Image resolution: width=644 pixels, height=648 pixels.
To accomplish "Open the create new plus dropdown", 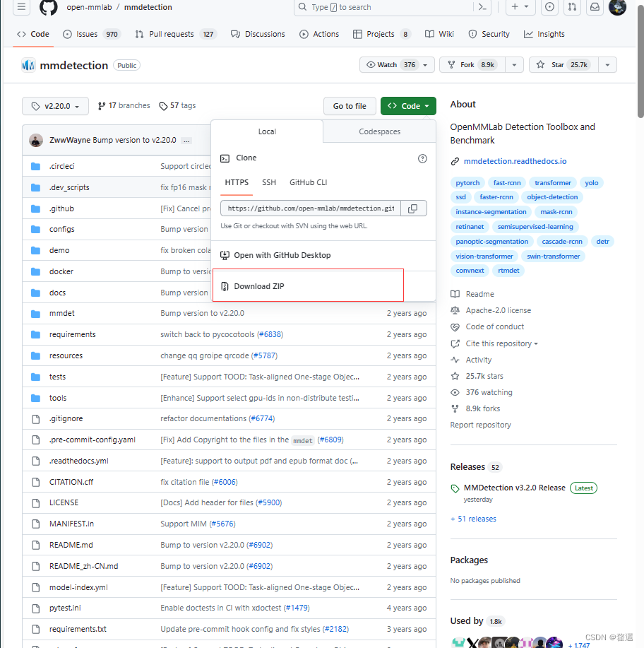I will [x=520, y=7].
